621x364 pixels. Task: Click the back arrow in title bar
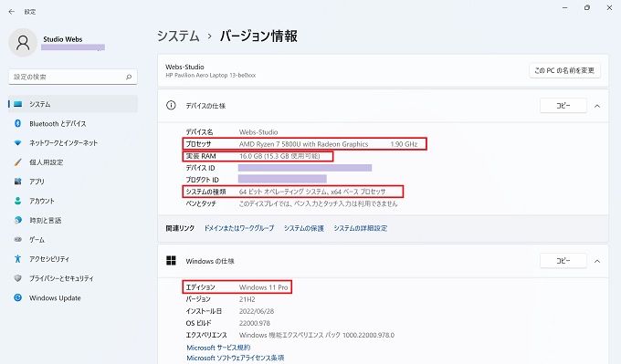[x=12, y=12]
